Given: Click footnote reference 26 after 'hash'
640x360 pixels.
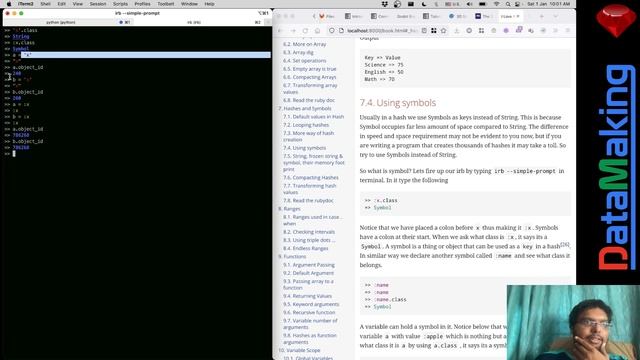Looking at the screenshot, I should pyautogui.click(x=565, y=244).
